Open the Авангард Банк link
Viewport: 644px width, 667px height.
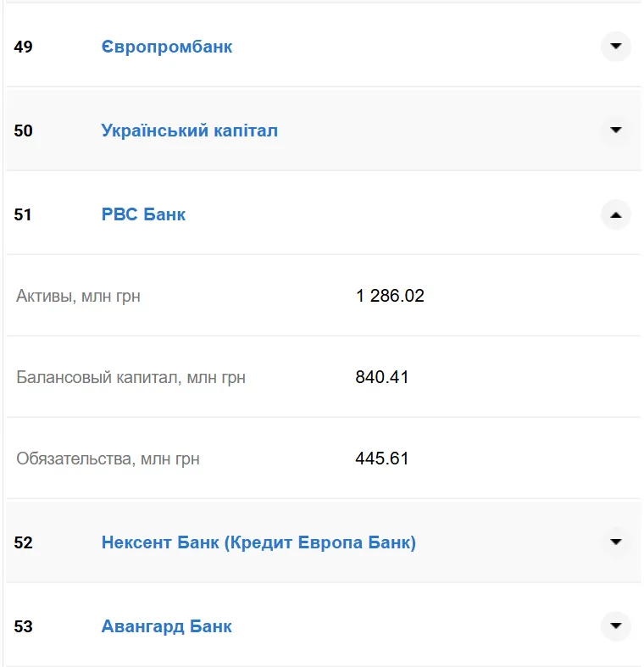pyautogui.click(x=167, y=626)
